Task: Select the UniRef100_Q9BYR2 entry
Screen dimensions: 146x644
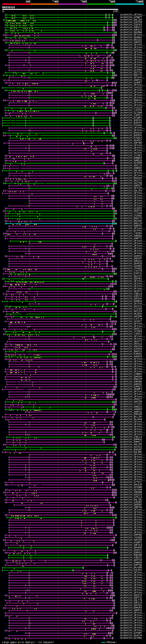Action: pyautogui.click(x=131, y=226)
